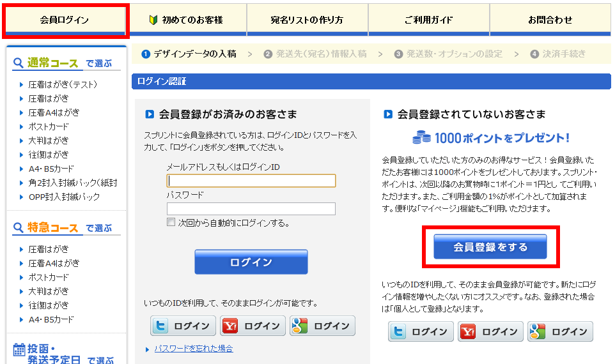The width and height of the screenshot is (615, 364).
Task: Select ポストカード in 通常コース
Action: point(48,126)
